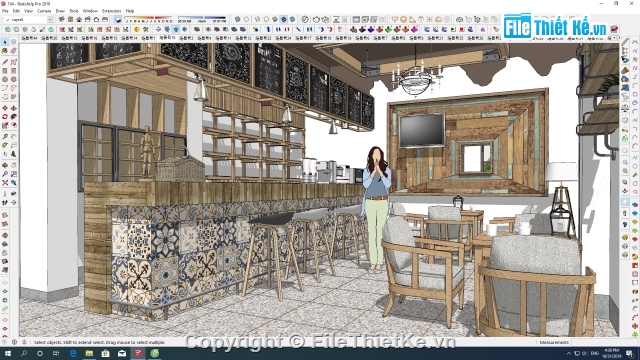Open the Window menu
The image size is (640, 360).
click(90, 11)
